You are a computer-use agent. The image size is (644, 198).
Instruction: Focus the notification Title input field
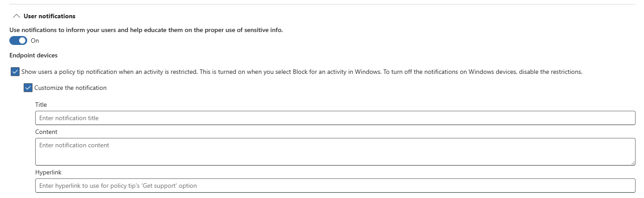tap(335, 118)
